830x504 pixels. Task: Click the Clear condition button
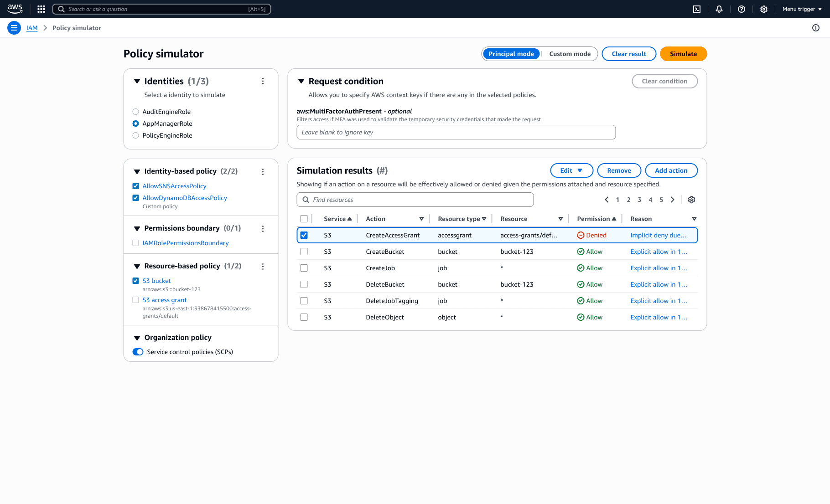coord(664,81)
